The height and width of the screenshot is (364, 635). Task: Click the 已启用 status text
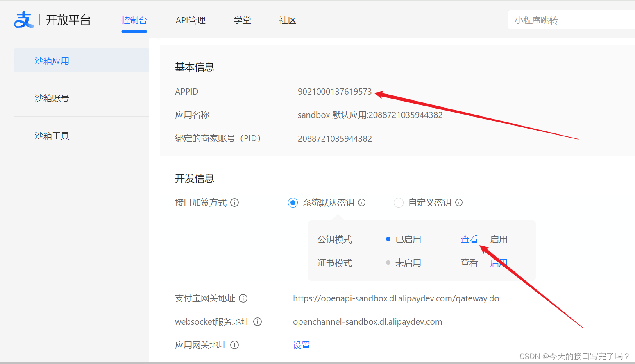coord(408,239)
